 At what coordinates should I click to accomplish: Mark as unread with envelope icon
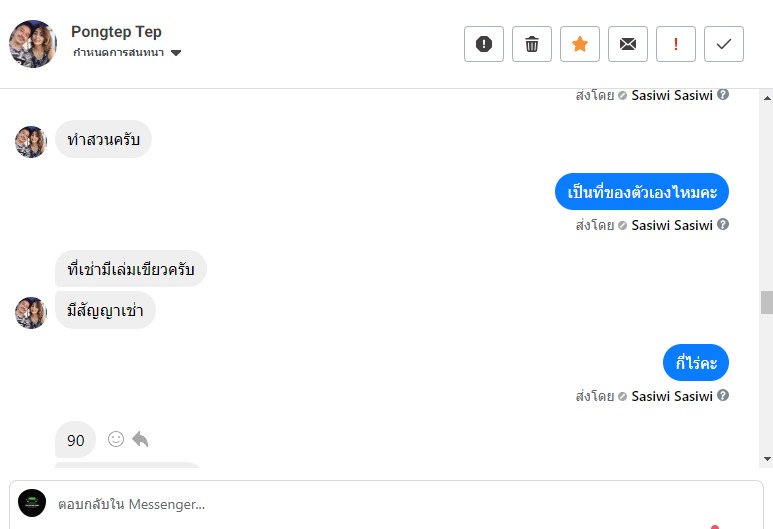628,44
